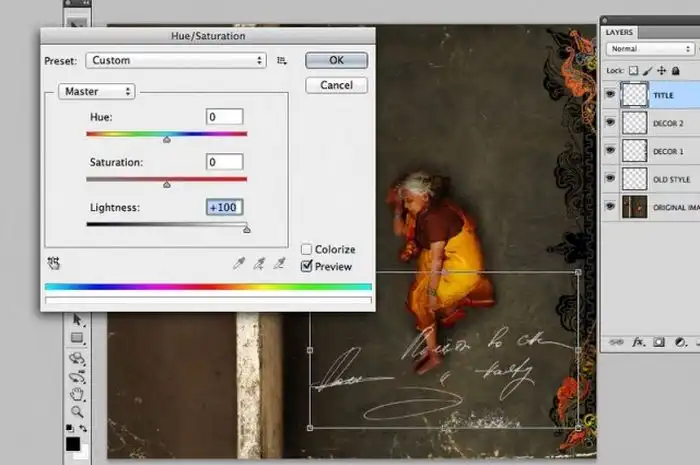Enable the Colorize checkbox
Screen dimensions: 700x465
click(306, 249)
